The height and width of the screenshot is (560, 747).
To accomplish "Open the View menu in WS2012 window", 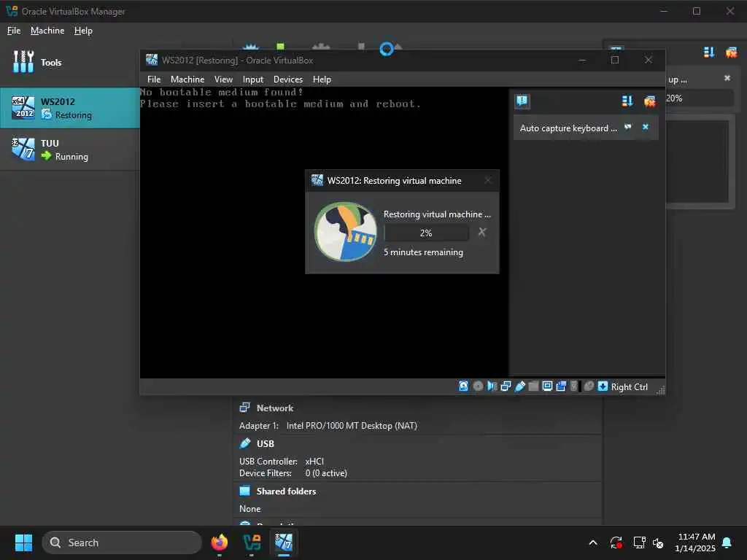I will coord(223,79).
